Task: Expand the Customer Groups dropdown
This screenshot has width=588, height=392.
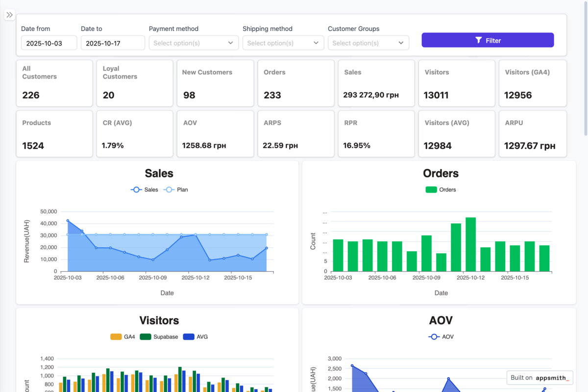Action: tap(368, 43)
